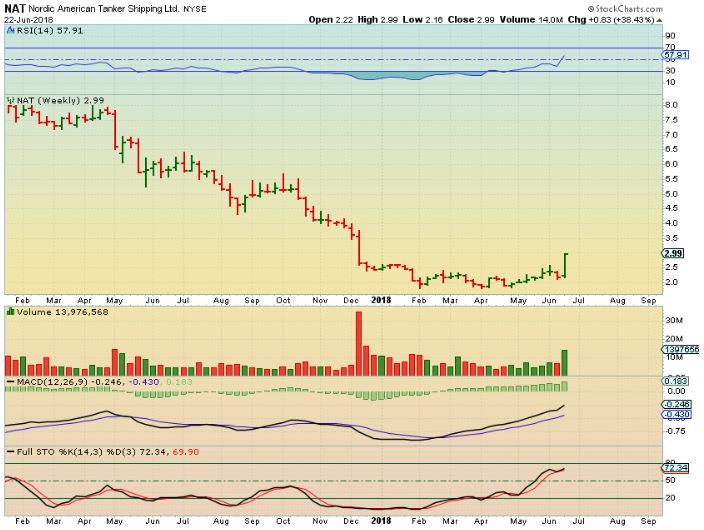Click the Open 2.22 value
704x530 pixels.
[331, 20]
